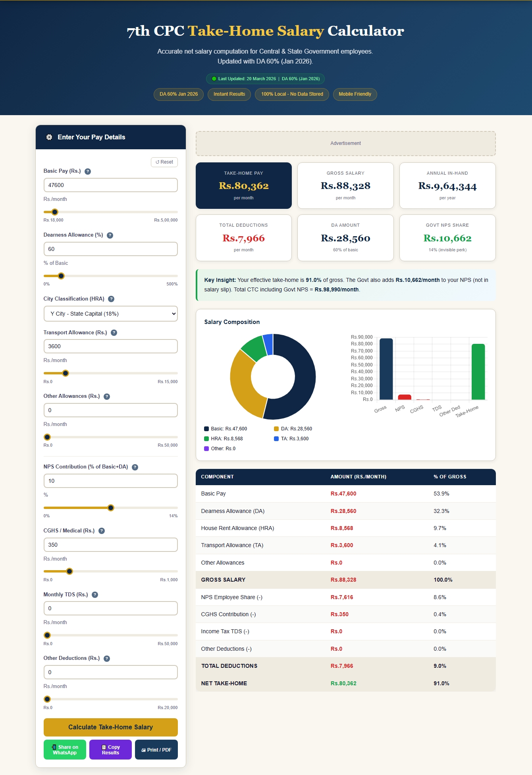Click the Other Deductions help icon

pos(107,659)
